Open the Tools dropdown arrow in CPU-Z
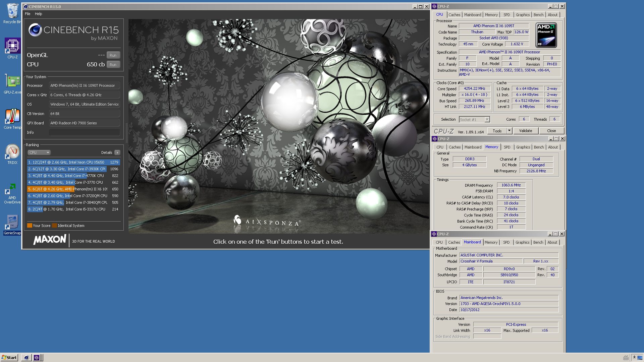Image resolution: width=644 pixels, height=362 pixels. coord(509,131)
